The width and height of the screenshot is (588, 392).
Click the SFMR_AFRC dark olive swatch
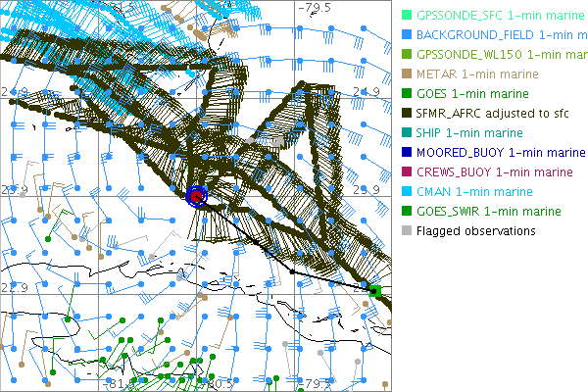point(407,114)
